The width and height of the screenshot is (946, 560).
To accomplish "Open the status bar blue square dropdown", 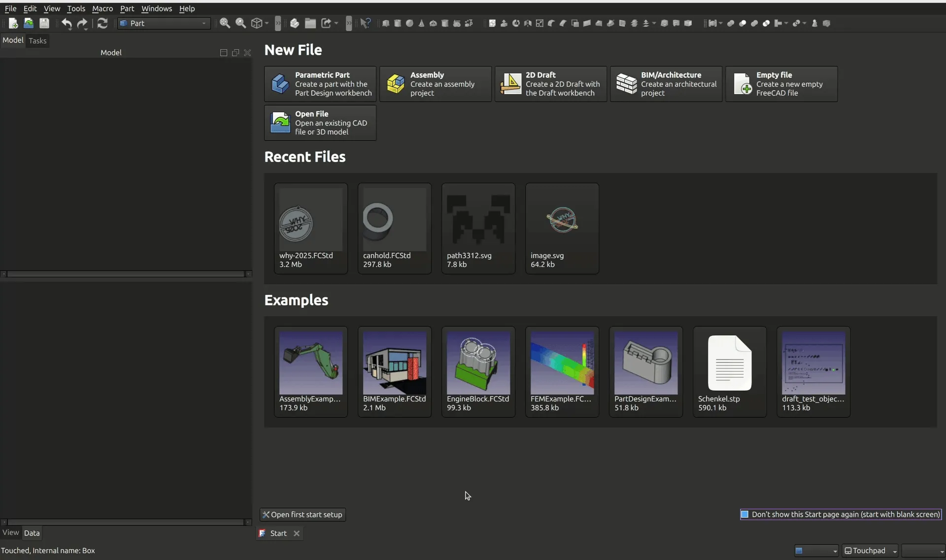I will tap(816, 551).
